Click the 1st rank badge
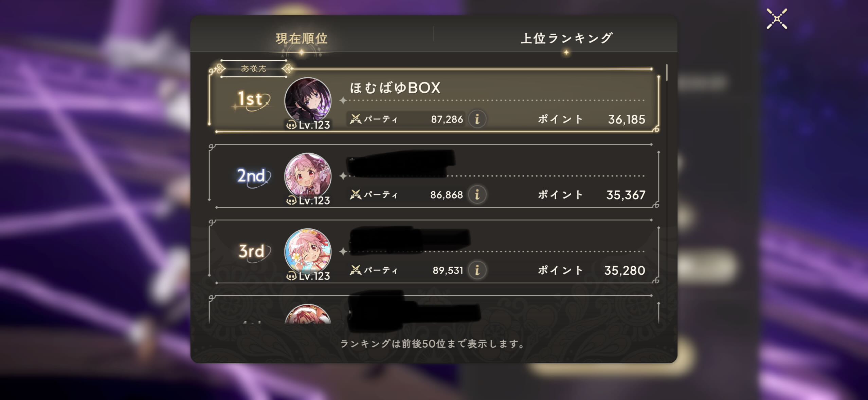The width and height of the screenshot is (868, 400). pyautogui.click(x=252, y=100)
